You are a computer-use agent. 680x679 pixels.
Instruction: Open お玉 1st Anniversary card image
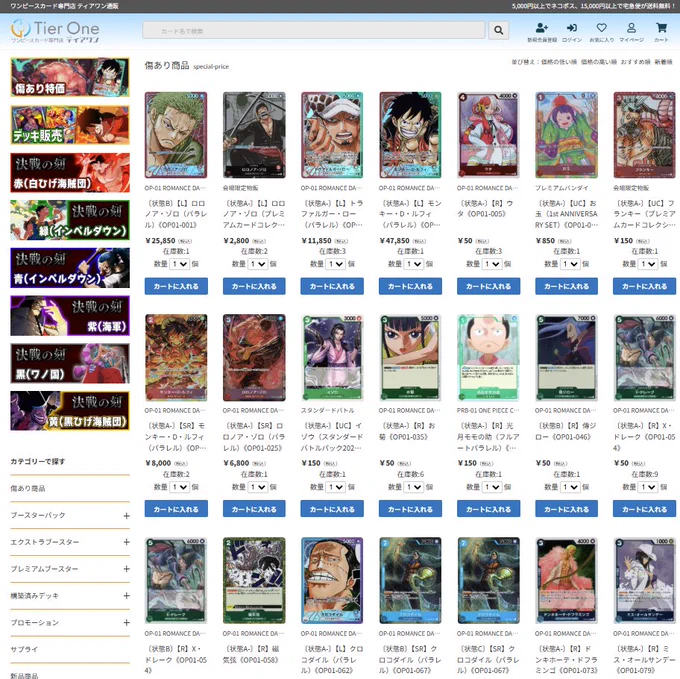coord(566,135)
